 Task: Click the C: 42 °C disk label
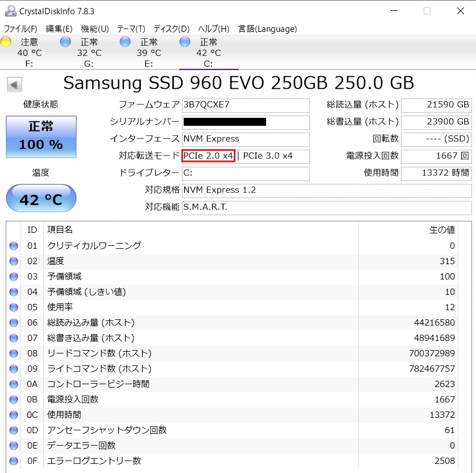click(209, 53)
